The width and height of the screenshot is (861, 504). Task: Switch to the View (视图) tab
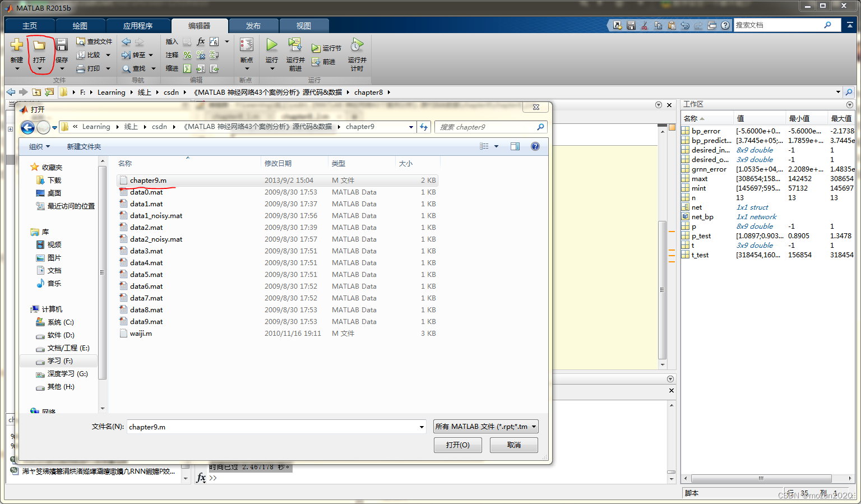click(x=304, y=26)
